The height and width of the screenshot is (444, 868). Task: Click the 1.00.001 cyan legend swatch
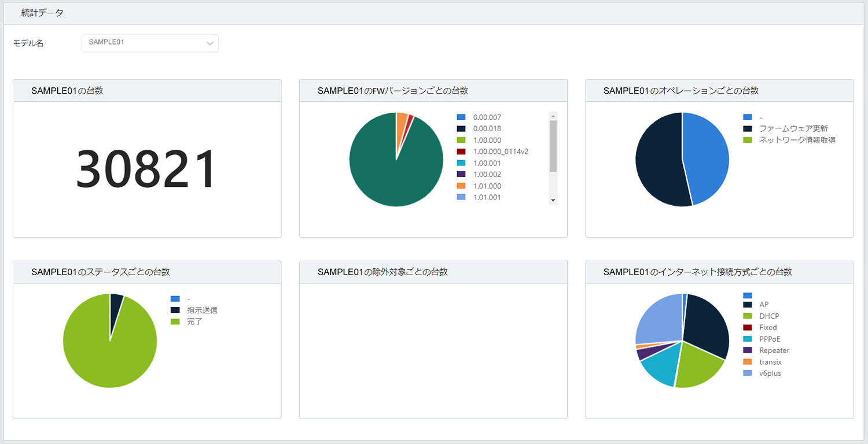(461, 163)
